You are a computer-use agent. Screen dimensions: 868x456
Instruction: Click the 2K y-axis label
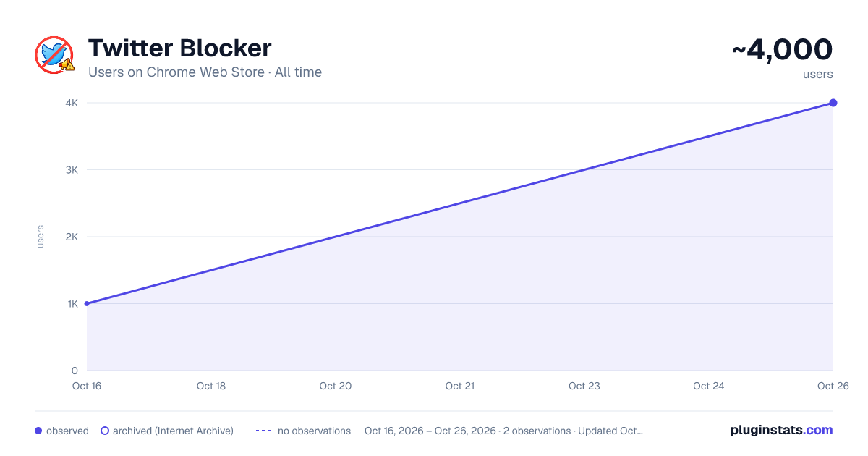72,237
